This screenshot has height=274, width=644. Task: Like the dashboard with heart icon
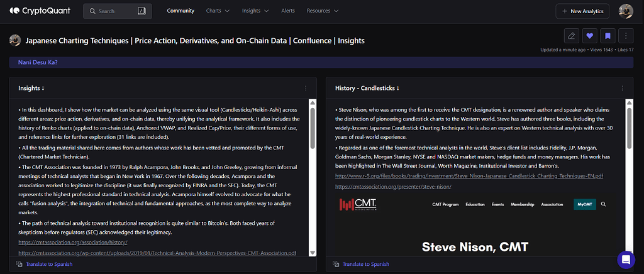tap(590, 36)
